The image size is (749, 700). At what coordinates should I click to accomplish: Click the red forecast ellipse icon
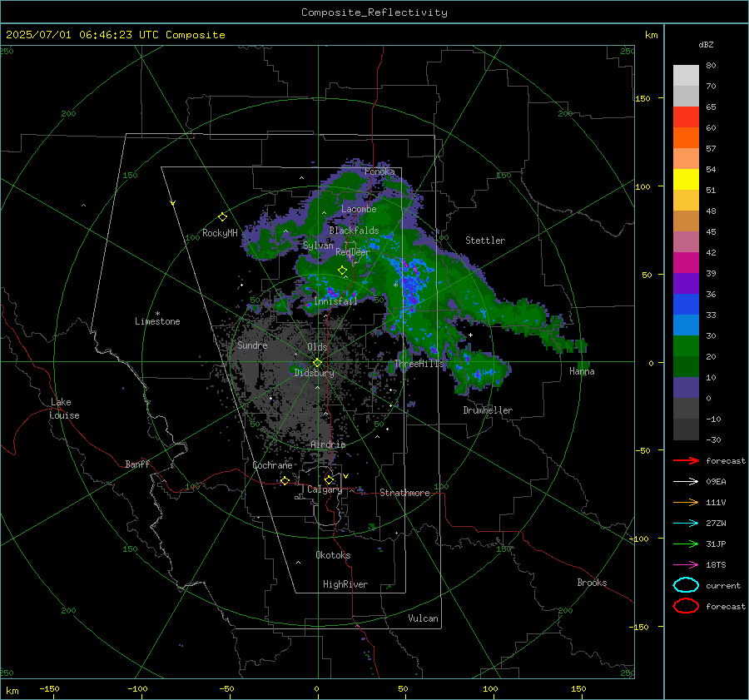686,606
